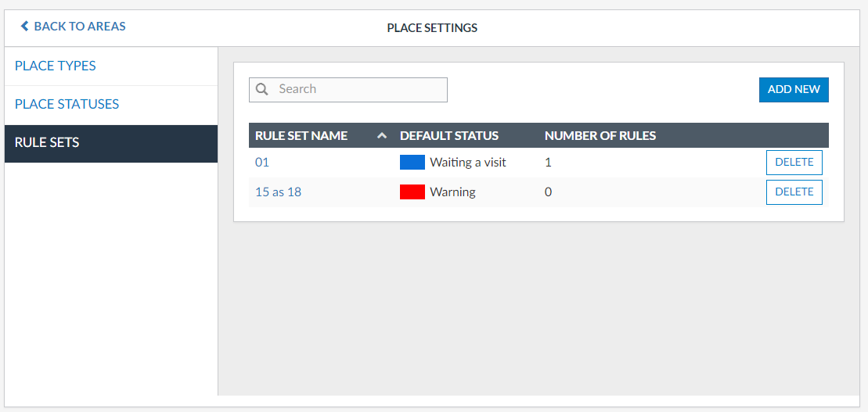
Task: Click the Number of Rules column header
Action: pyautogui.click(x=600, y=136)
